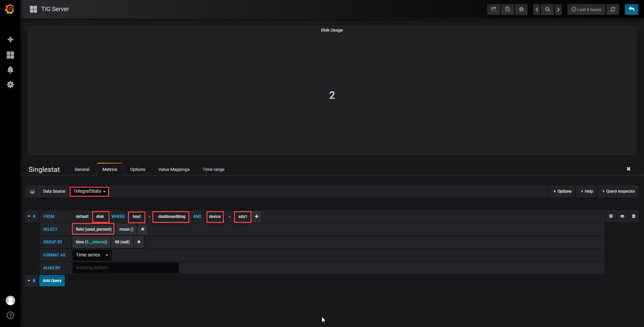This screenshot has width=644, height=327.
Task: Click time ($__interval) group by
Action: (91, 242)
